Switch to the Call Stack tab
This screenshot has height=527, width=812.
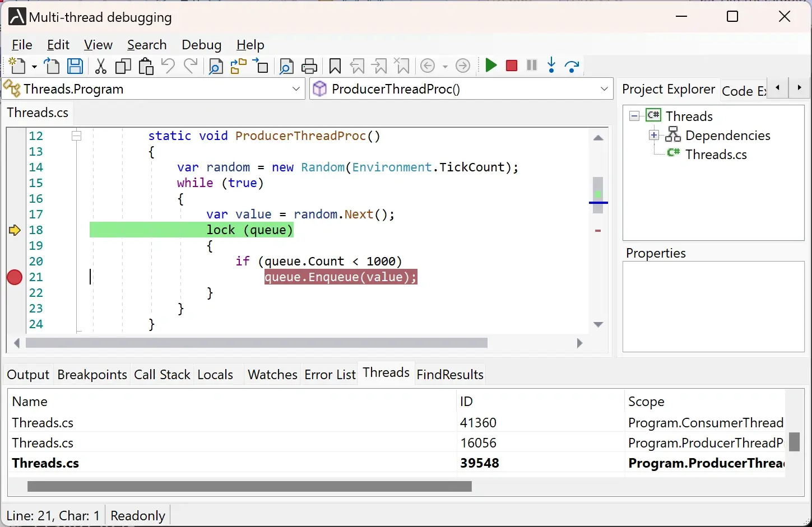point(162,374)
